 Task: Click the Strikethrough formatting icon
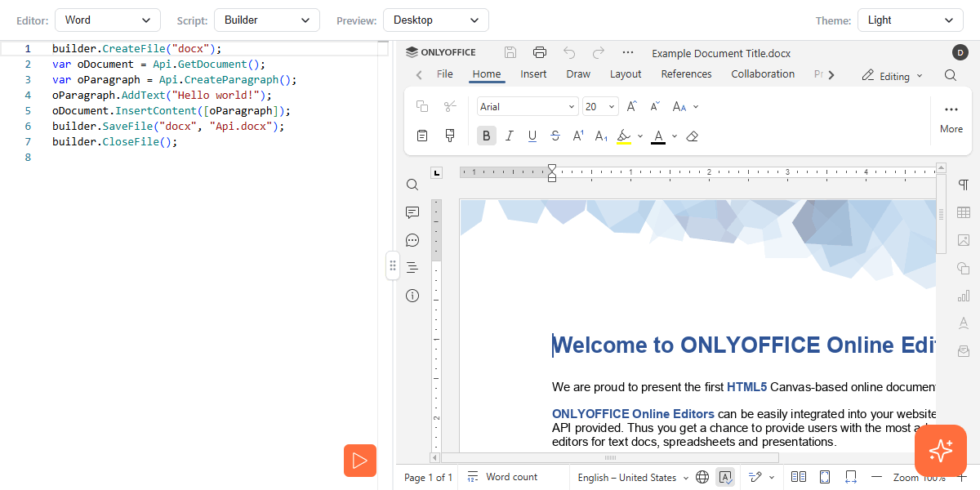click(x=555, y=136)
